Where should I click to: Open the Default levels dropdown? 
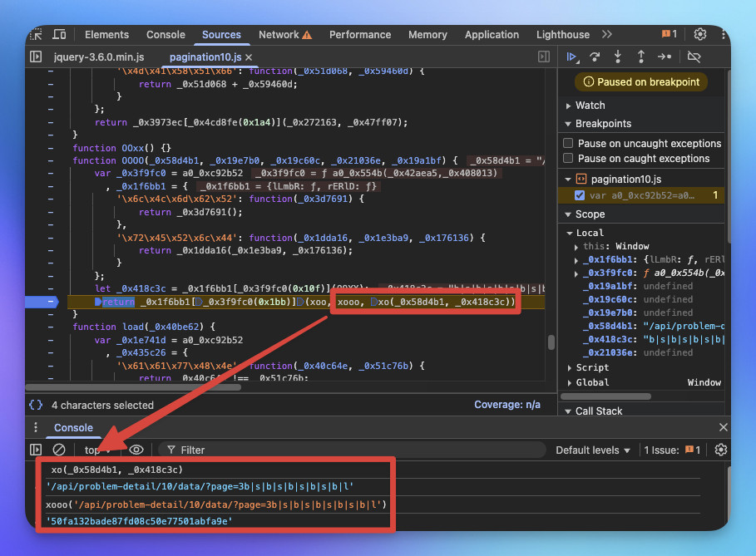tap(593, 450)
